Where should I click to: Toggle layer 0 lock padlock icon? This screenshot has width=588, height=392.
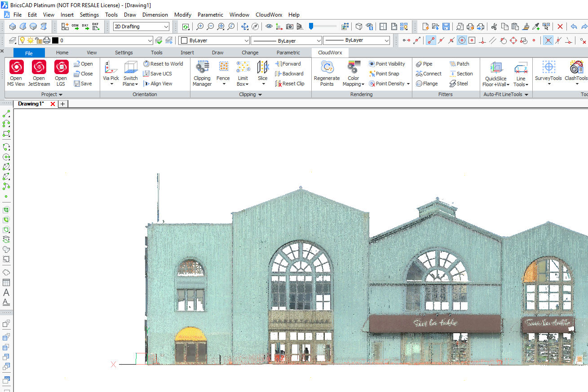tap(39, 40)
